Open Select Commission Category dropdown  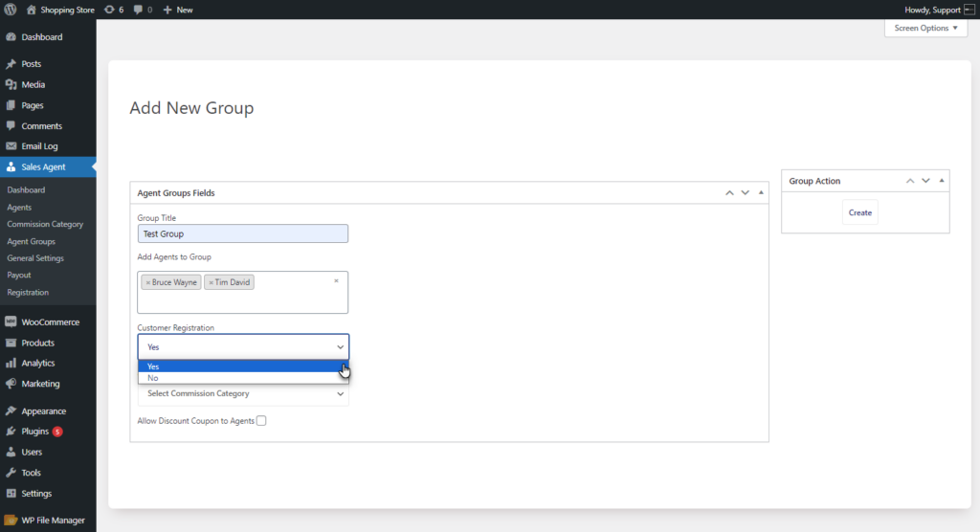coord(243,393)
